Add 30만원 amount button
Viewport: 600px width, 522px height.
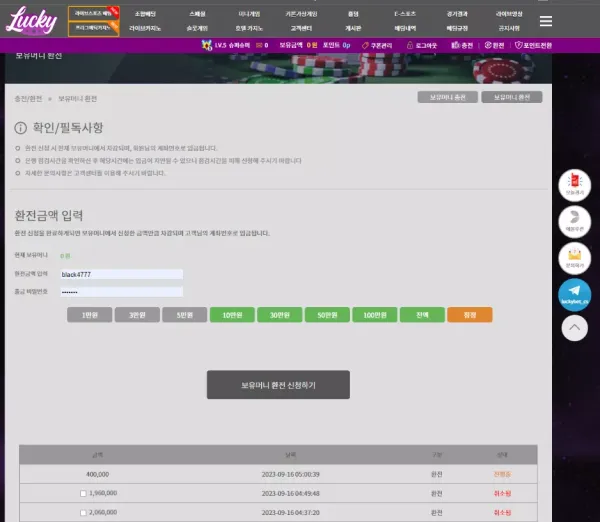click(x=280, y=315)
